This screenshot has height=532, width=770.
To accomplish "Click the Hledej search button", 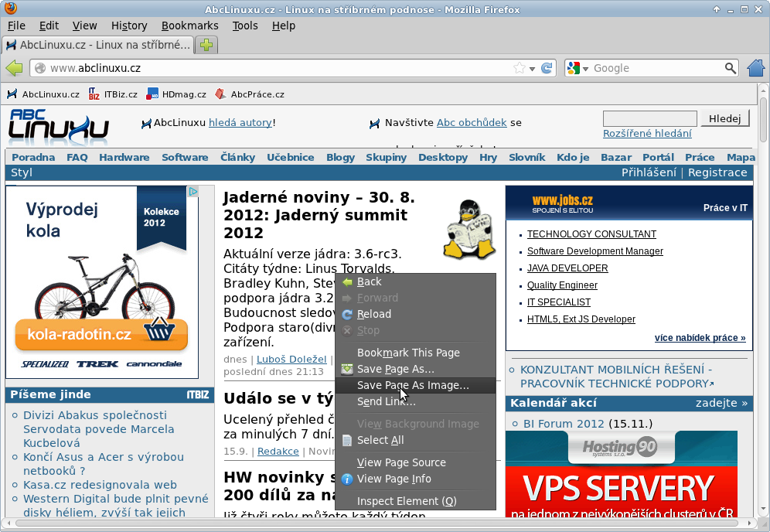I will point(725,118).
